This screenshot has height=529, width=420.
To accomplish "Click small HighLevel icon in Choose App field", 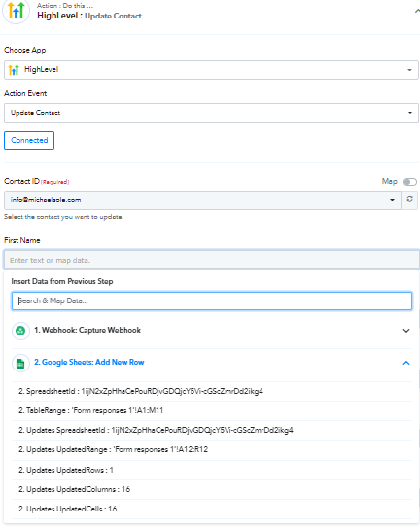I will pos(14,70).
